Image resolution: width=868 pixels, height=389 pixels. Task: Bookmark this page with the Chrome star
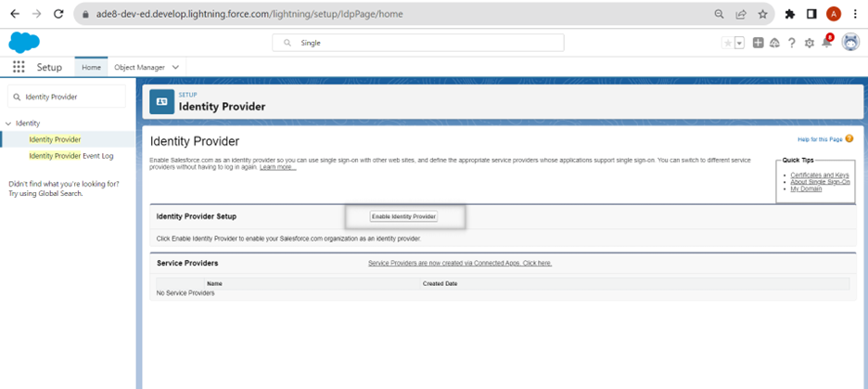pyautogui.click(x=763, y=14)
